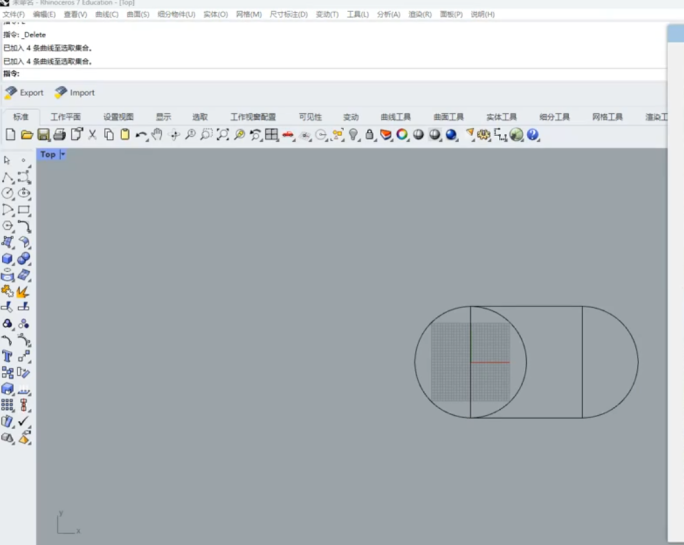This screenshot has height=545, width=684.
Task: Select the Pan hand tool
Action: click(x=157, y=135)
